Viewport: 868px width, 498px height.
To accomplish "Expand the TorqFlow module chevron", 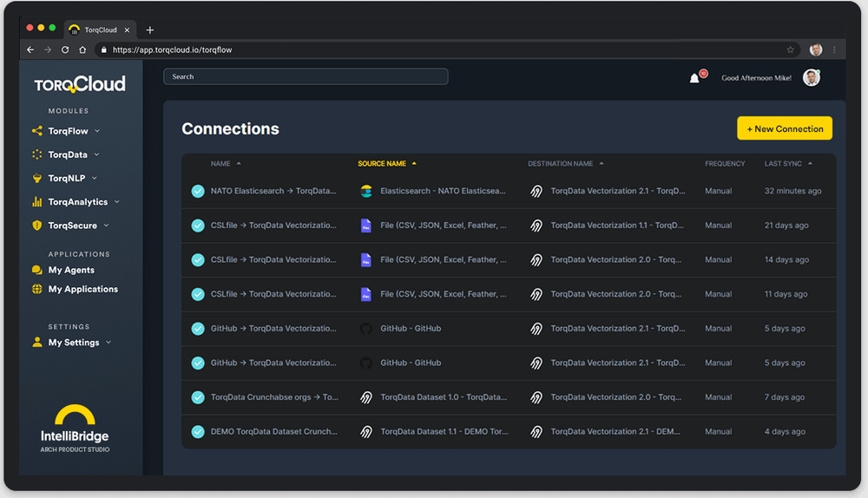I will (97, 131).
